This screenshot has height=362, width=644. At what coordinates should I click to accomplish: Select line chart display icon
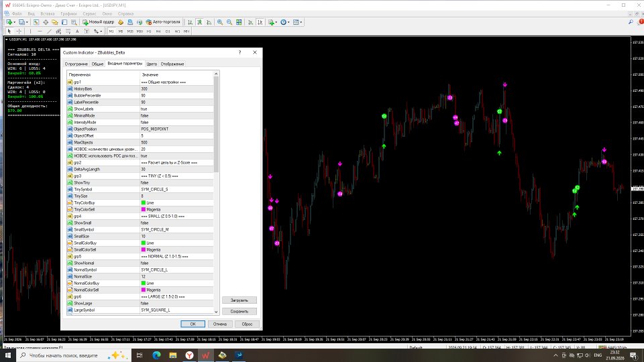coord(209,22)
